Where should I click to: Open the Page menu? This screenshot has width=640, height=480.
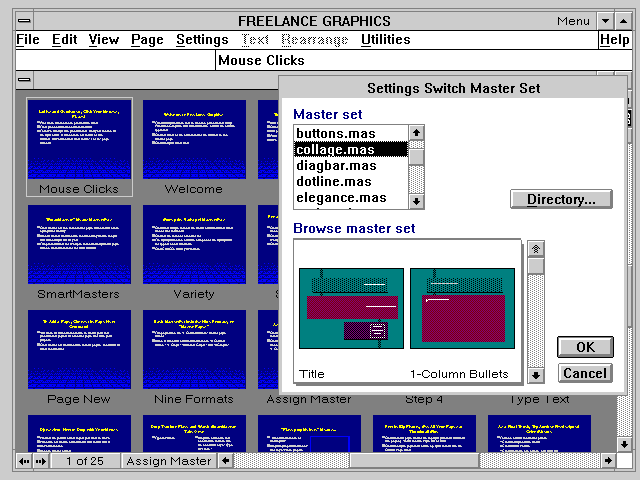click(147, 40)
